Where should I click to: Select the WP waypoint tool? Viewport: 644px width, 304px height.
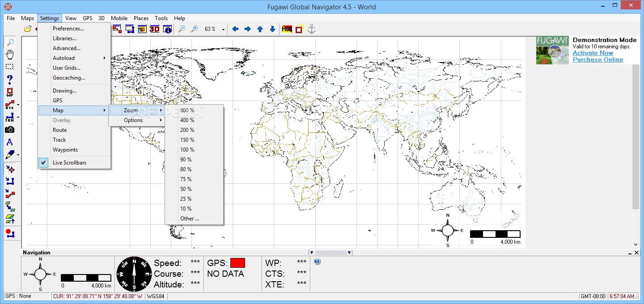pyautogui.click(x=10, y=93)
